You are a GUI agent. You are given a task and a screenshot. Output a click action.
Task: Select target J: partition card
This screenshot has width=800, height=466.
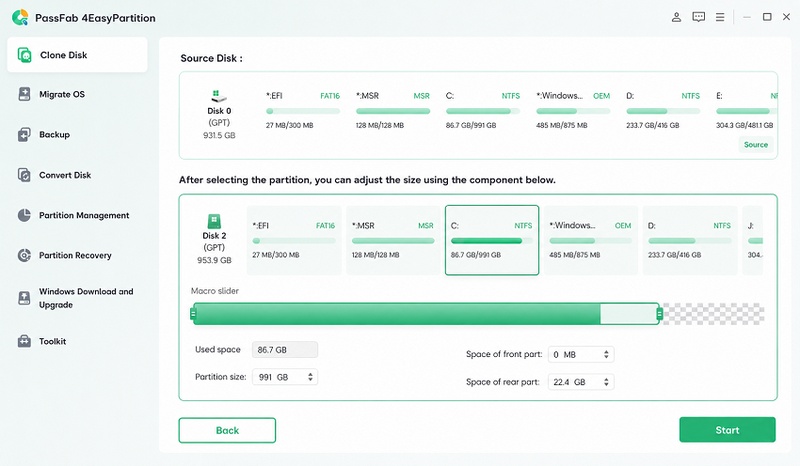point(753,240)
